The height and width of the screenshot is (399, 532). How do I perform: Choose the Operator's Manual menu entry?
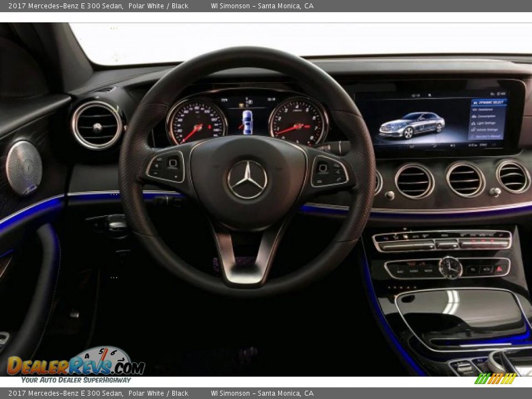[489, 136]
